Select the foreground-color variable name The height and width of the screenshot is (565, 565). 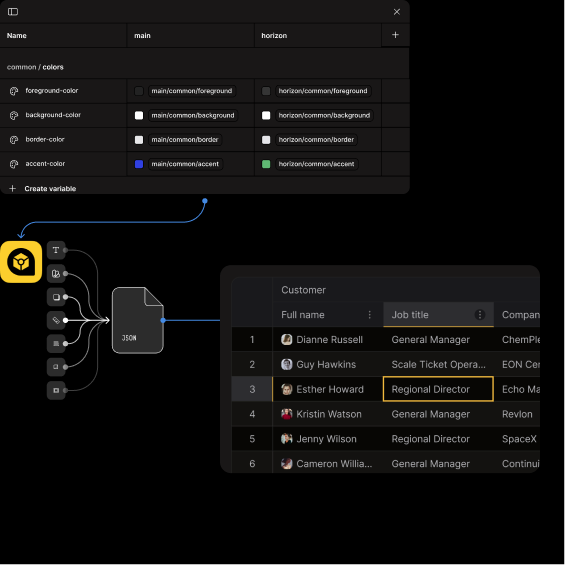(52, 91)
